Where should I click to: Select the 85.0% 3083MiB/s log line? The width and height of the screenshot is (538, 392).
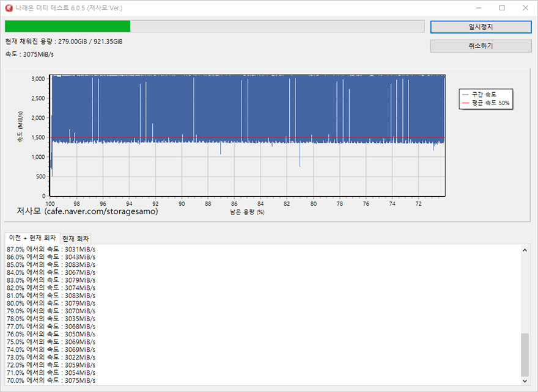click(51, 264)
